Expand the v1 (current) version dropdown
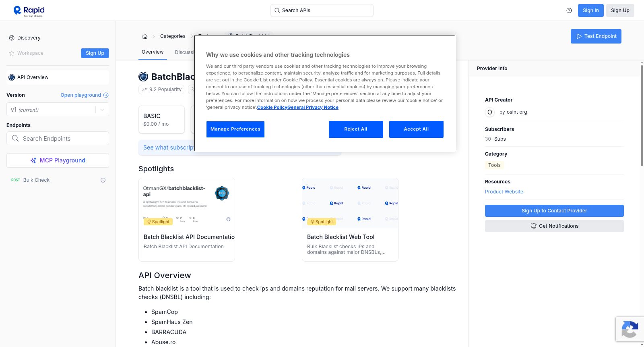 [x=58, y=110]
